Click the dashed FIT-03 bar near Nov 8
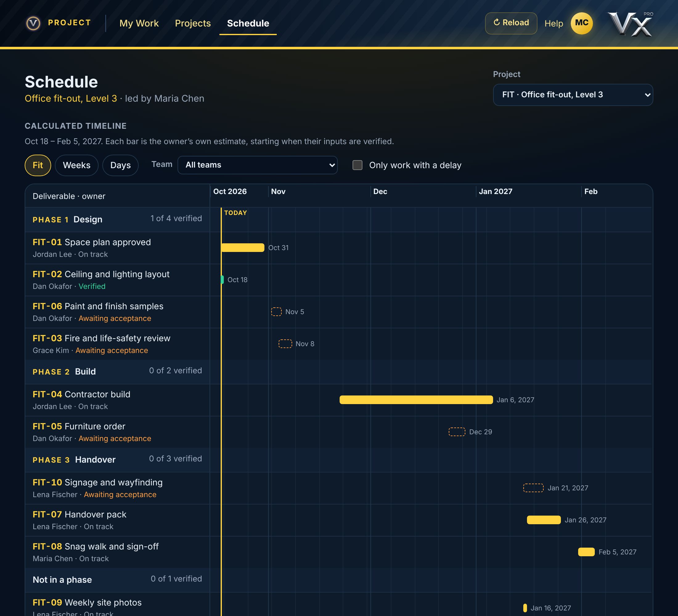 [285, 344]
